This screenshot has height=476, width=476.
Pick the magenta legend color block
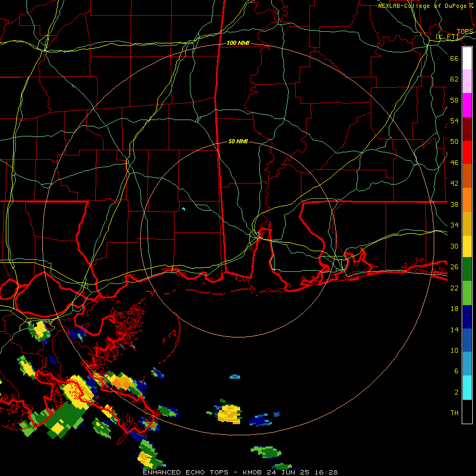[467, 105]
